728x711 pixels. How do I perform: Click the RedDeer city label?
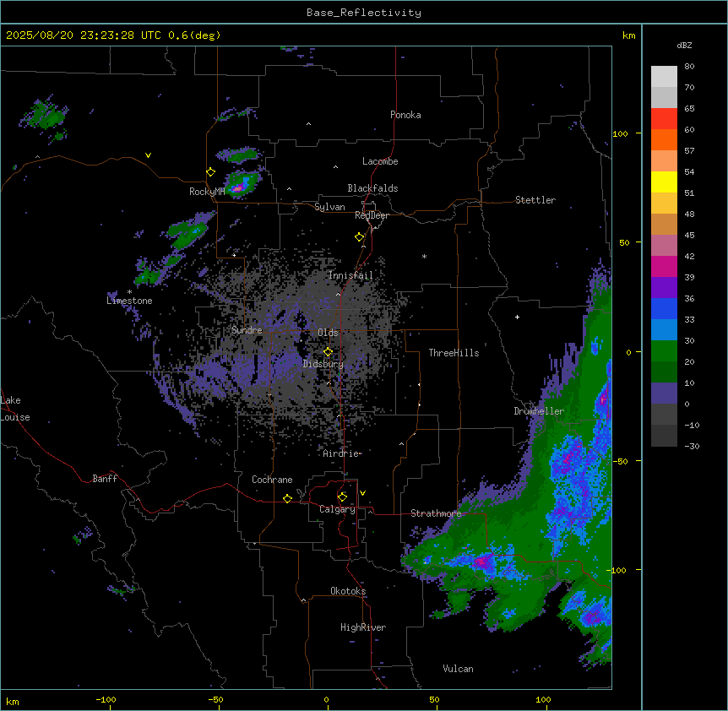[x=372, y=215]
